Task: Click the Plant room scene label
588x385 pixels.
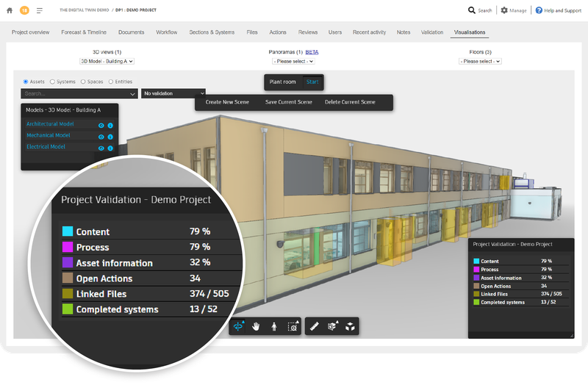Action: 282,82
